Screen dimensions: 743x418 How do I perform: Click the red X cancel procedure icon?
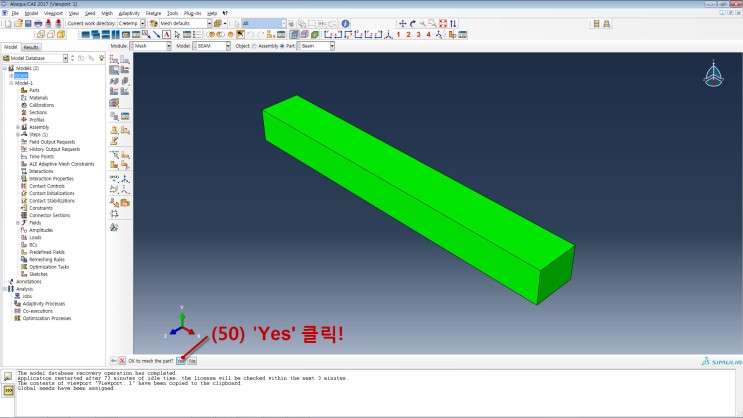coord(122,361)
